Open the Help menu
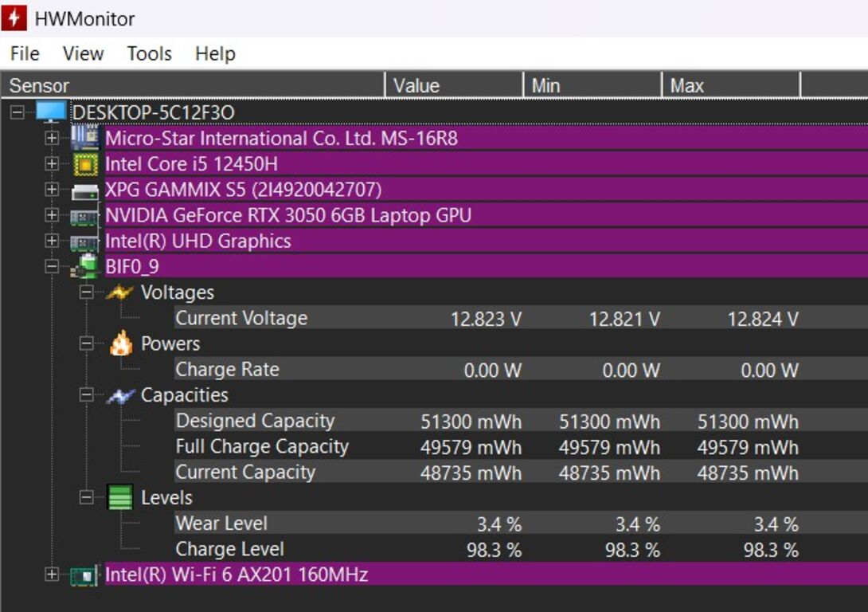Viewport: 868px width, 612px height. (x=215, y=53)
